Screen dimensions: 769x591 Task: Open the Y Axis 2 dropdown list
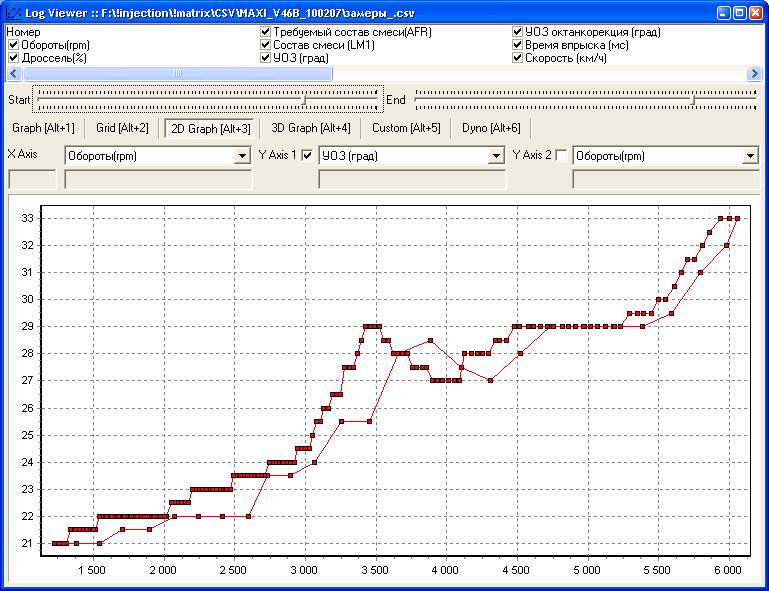[x=750, y=156]
